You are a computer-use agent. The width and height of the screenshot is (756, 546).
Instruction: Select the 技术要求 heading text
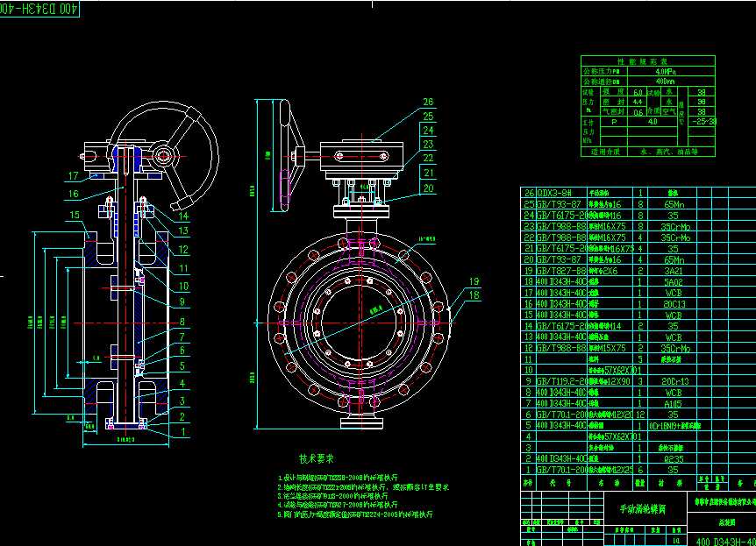click(x=317, y=458)
